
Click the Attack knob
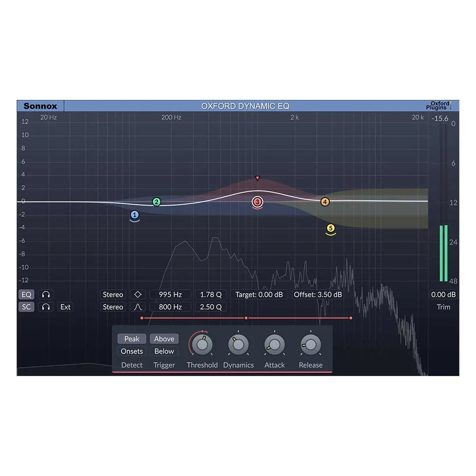[x=274, y=345]
